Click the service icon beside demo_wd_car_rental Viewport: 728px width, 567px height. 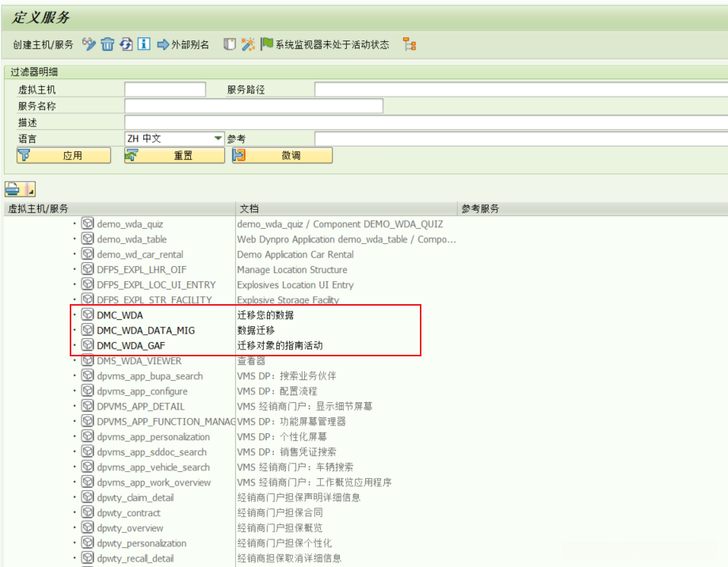[87, 254]
